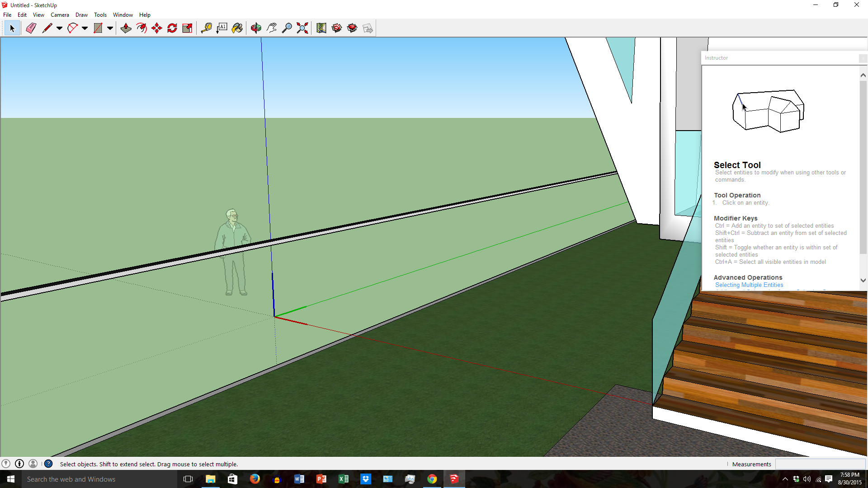
Task: Click the credits info status bar icon
Action: pyautogui.click(x=19, y=464)
